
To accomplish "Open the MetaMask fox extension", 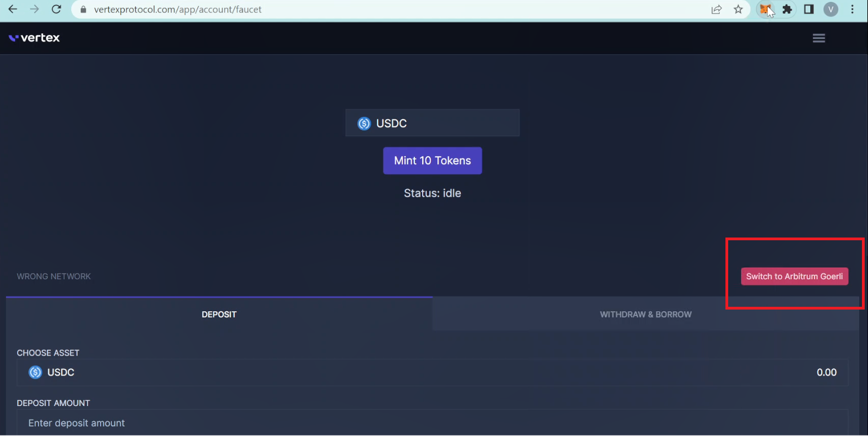I will coord(765,9).
